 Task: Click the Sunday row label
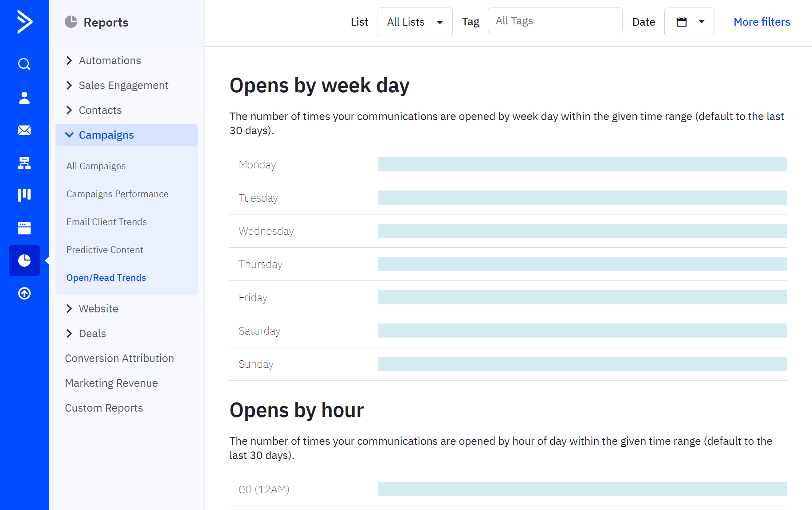pos(256,364)
